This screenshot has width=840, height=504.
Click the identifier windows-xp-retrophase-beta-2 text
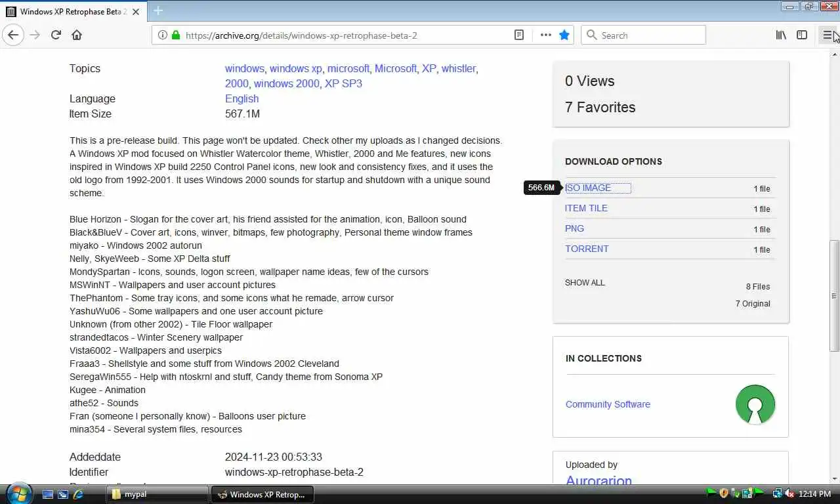pyautogui.click(x=294, y=472)
